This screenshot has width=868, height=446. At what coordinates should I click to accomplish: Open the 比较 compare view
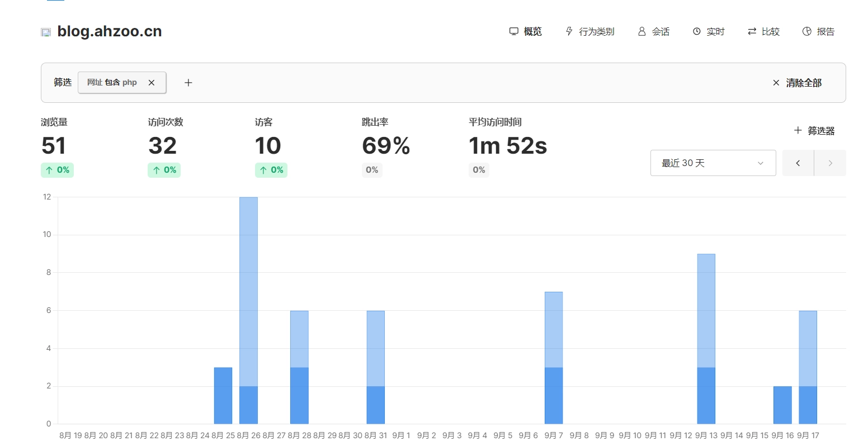click(763, 32)
